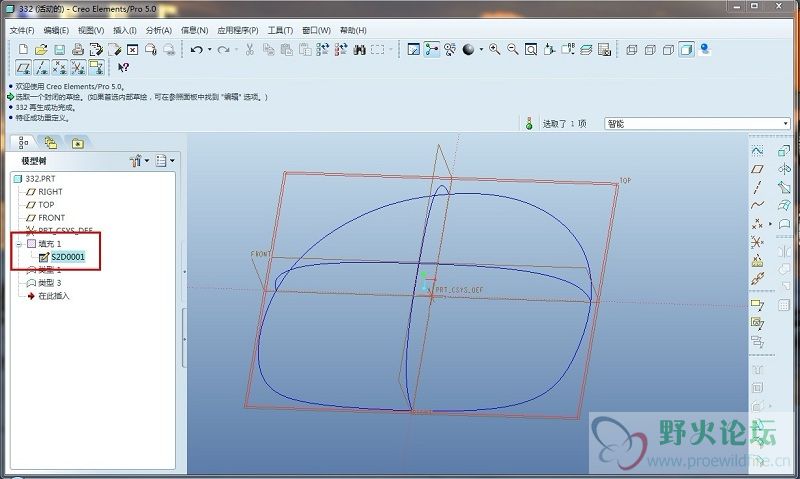The height and width of the screenshot is (479, 800).
Task: Open the appearance gallery dropdown arrow
Action: pyautogui.click(x=481, y=49)
